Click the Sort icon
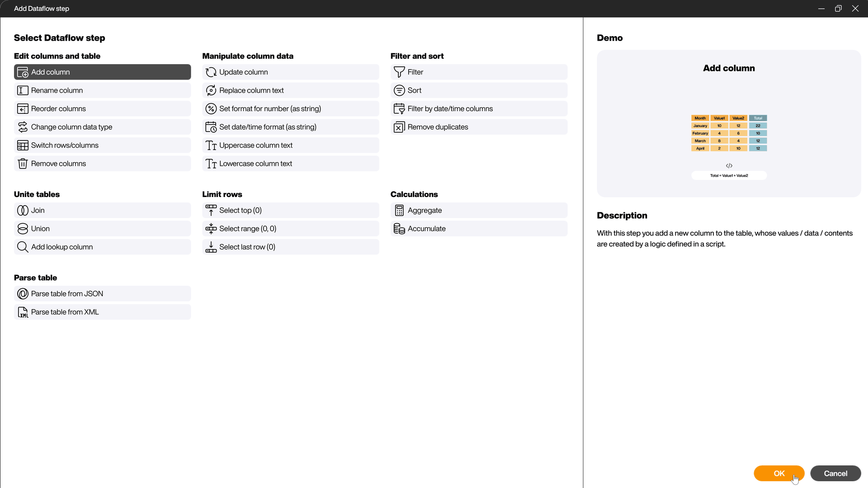 (x=399, y=90)
